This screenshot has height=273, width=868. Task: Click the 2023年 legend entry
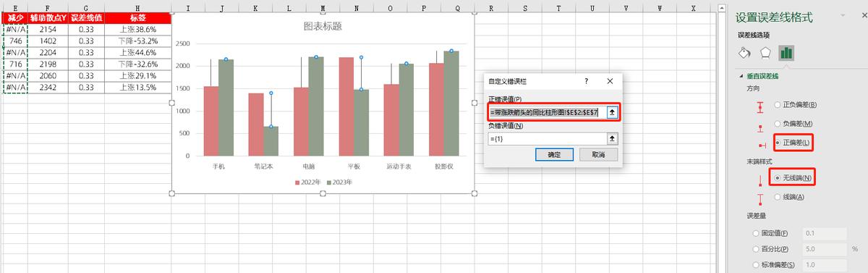tap(340, 182)
